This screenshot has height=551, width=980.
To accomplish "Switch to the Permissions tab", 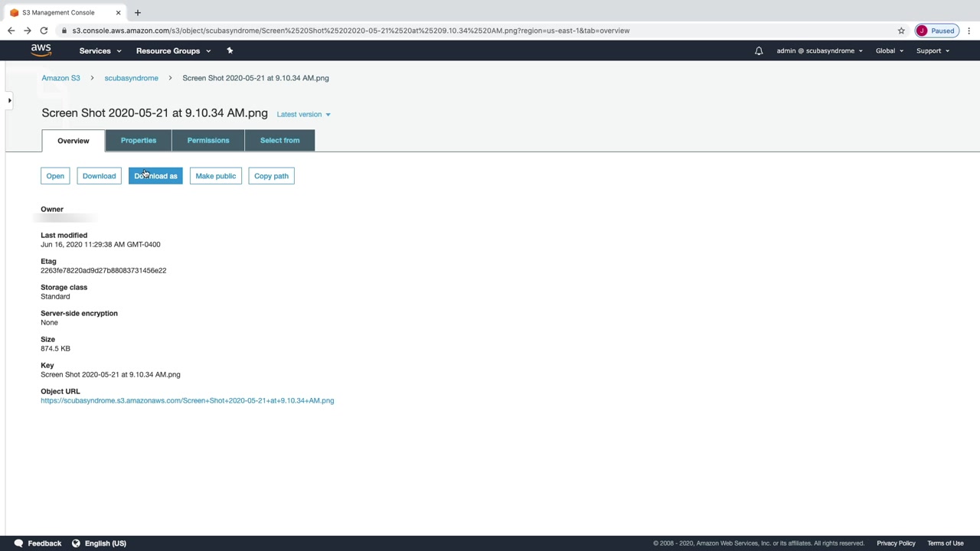I will (208, 140).
